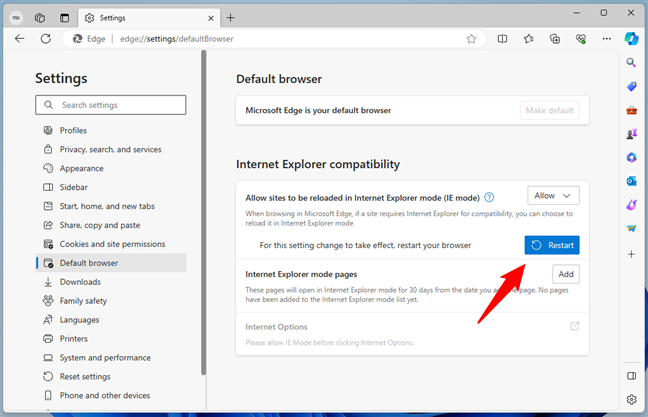Open Internet Options external link icon

click(x=574, y=326)
